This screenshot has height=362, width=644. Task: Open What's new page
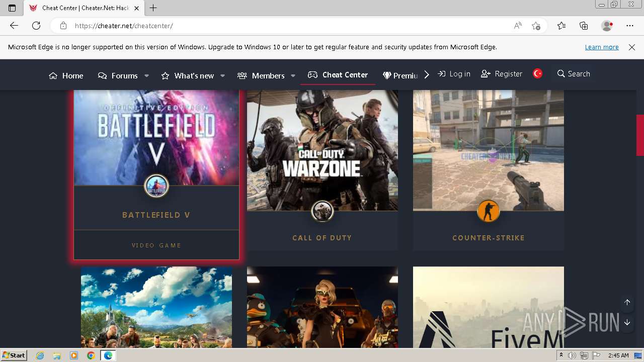(x=188, y=75)
